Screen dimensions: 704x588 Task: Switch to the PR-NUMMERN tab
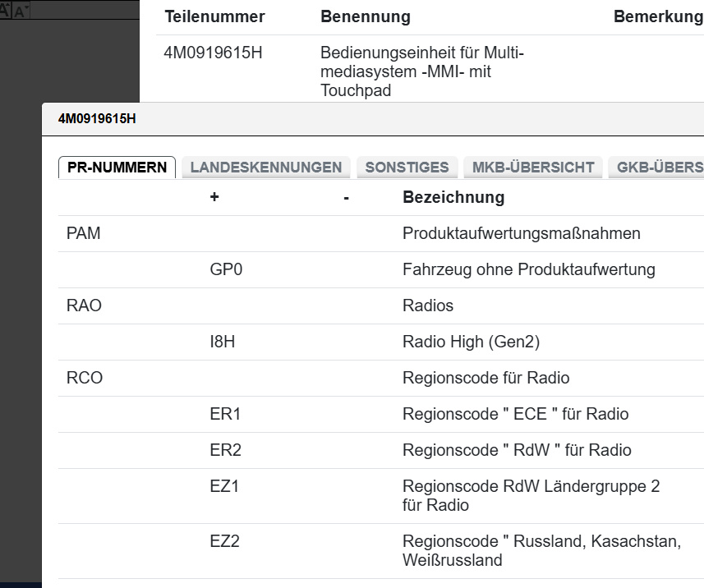point(117,168)
